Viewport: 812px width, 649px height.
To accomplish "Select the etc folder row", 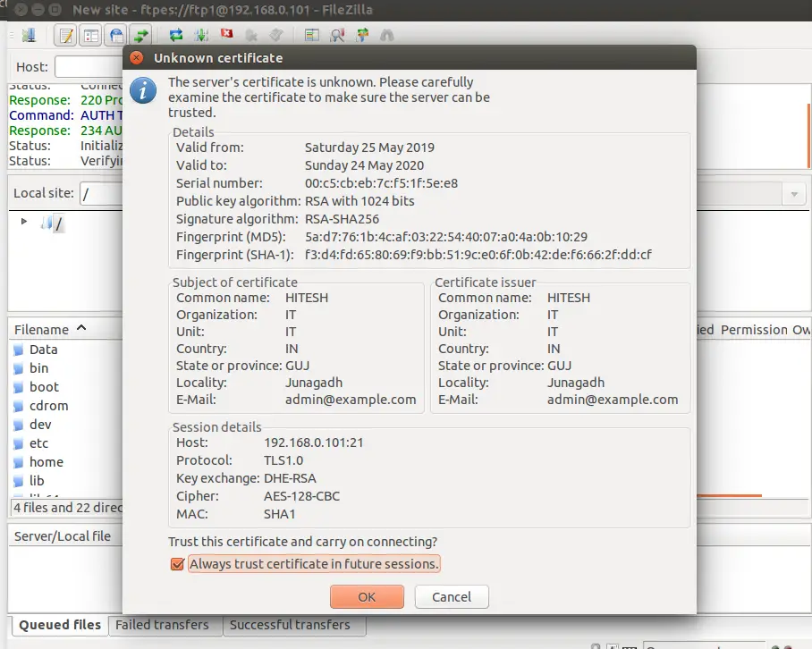I will pos(65,443).
